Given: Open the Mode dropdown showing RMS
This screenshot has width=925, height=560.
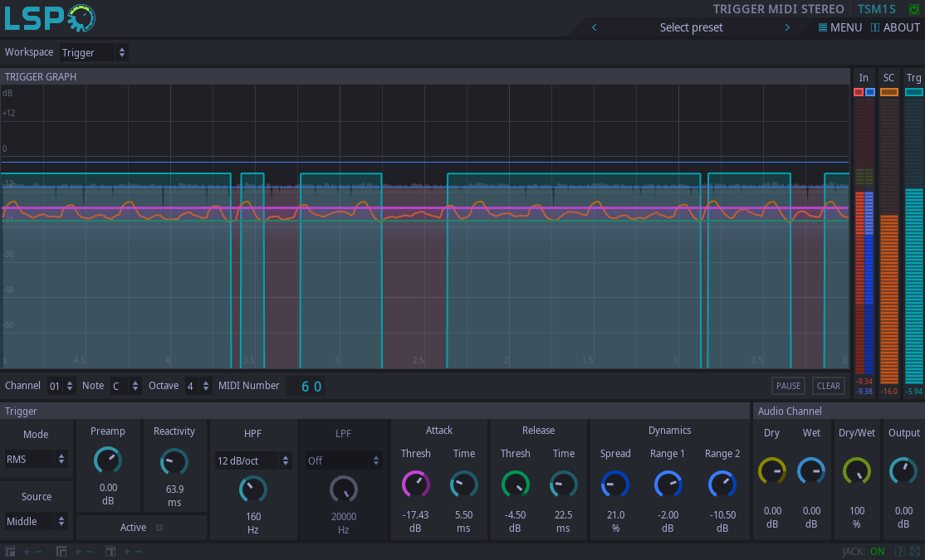Looking at the screenshot, I should pyautogui.click(x=37, y=459).
